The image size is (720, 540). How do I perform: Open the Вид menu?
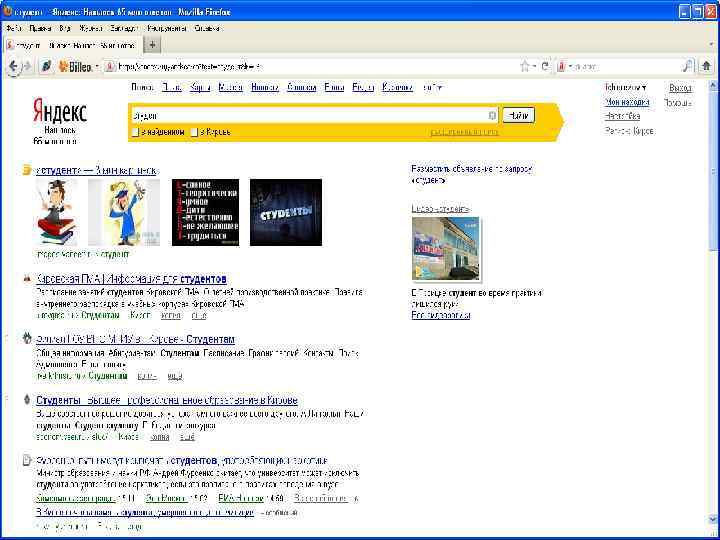tap(65, 28)
